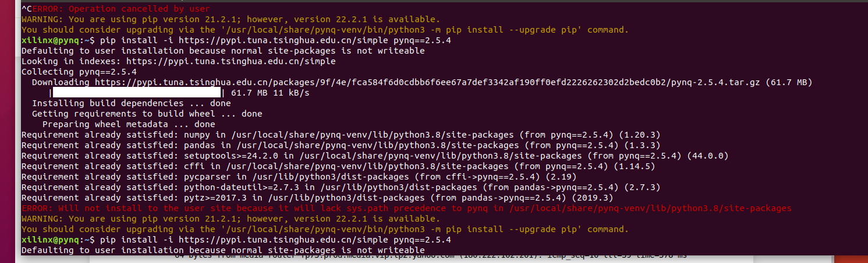The image size is (868, 263).
Task: Click the numpy "Requirement already satisfied" line
Action: [341, 135]
